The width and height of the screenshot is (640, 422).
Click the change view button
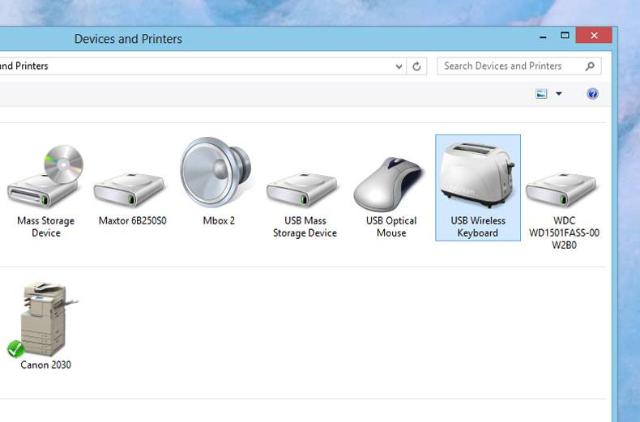point(542,94)
